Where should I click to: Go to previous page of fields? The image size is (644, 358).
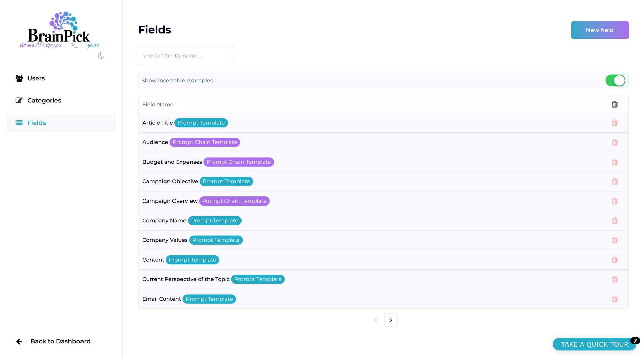pyautogui.click(x=376, y=320)
